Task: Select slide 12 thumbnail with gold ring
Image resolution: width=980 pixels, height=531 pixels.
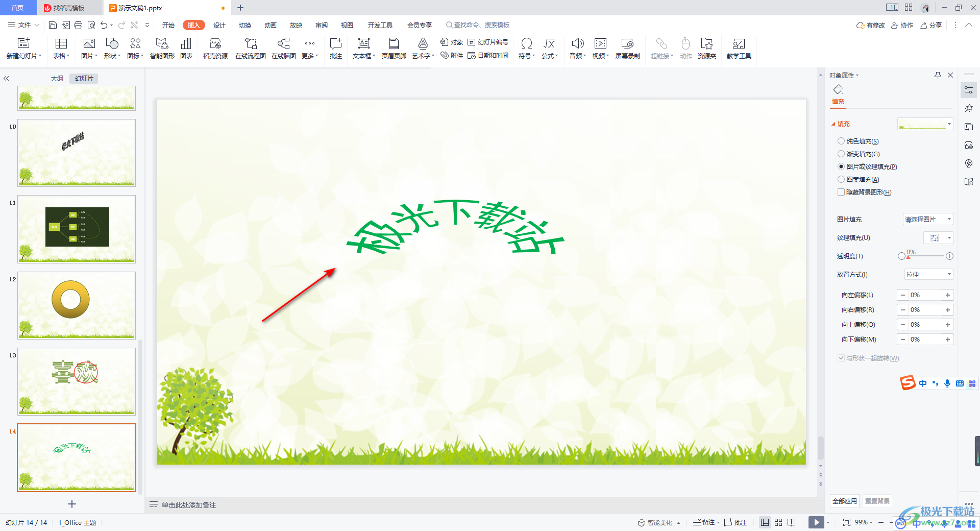Action: tap(77, 305)
